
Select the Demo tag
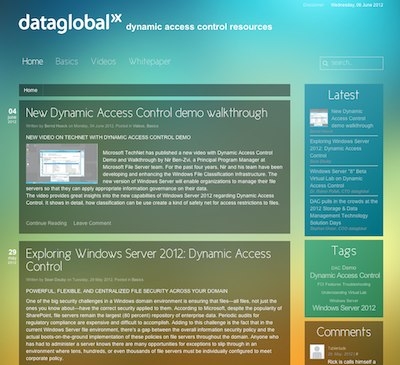click(x=349, y=268)
